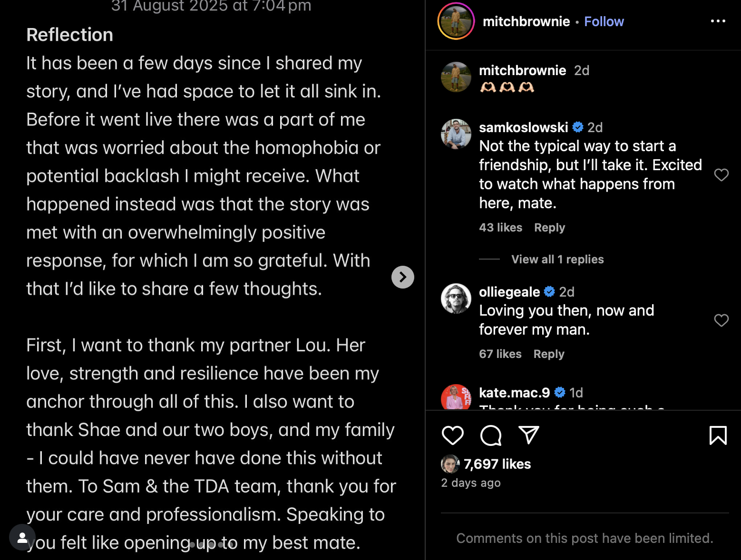Screen dimensions: 741x560
Task: View 67 likes on olliegeale's comment
Action: point(500,354)
